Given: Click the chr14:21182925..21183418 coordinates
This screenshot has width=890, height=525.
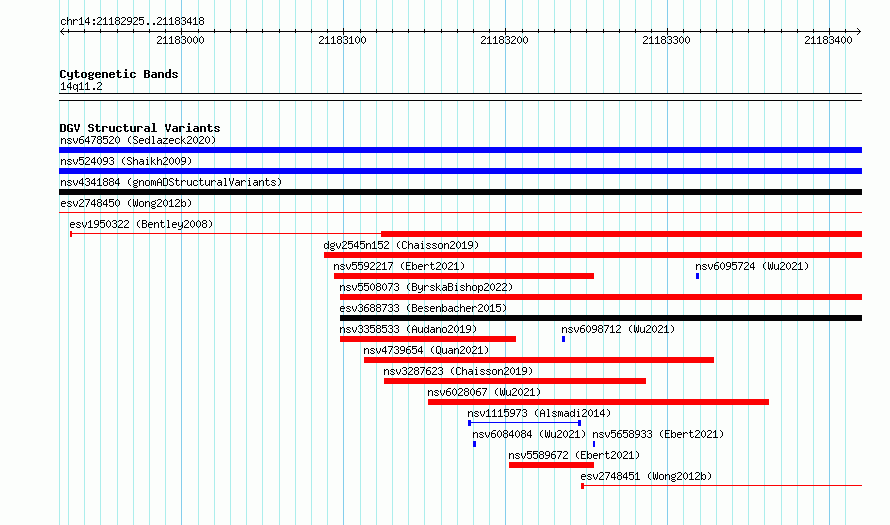Looking at the screenshot, I should 132,22.
